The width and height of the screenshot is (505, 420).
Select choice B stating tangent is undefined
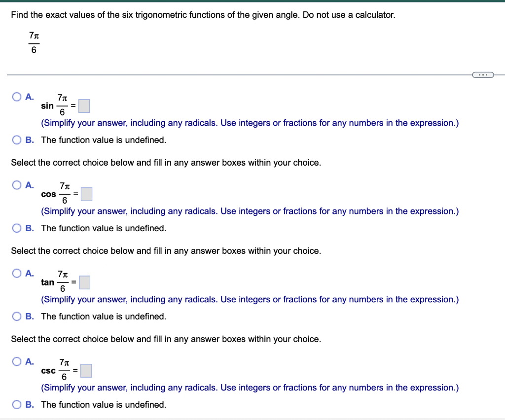pos(16,316)
